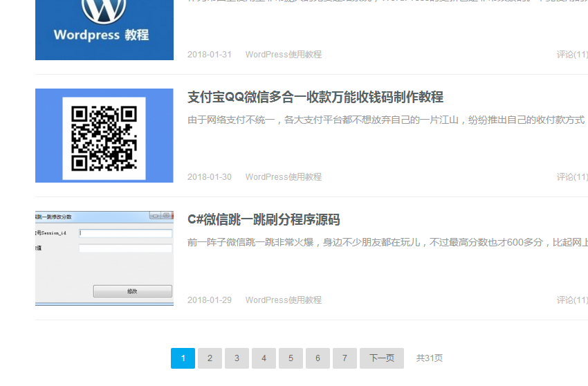
Task: Open the Wordpress 教程 post thumbnail
Action: [x=104, y=29]
